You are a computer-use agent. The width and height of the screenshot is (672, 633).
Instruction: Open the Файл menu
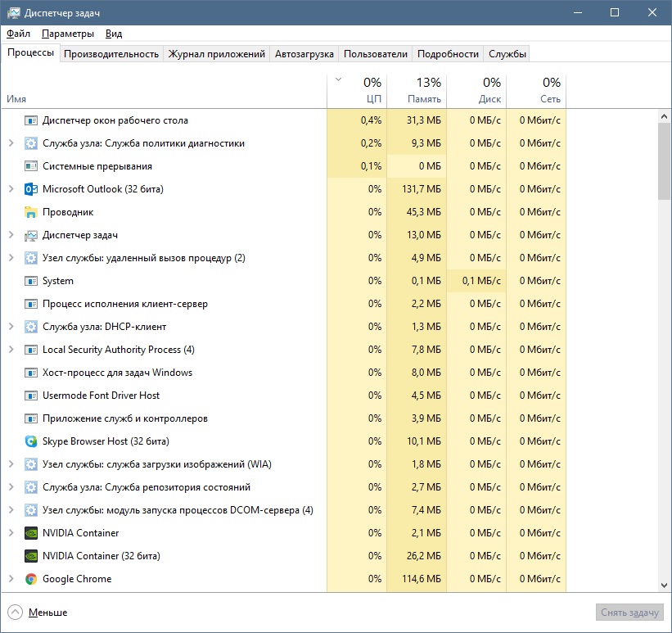pyautogui.click(x=19, y=34)
